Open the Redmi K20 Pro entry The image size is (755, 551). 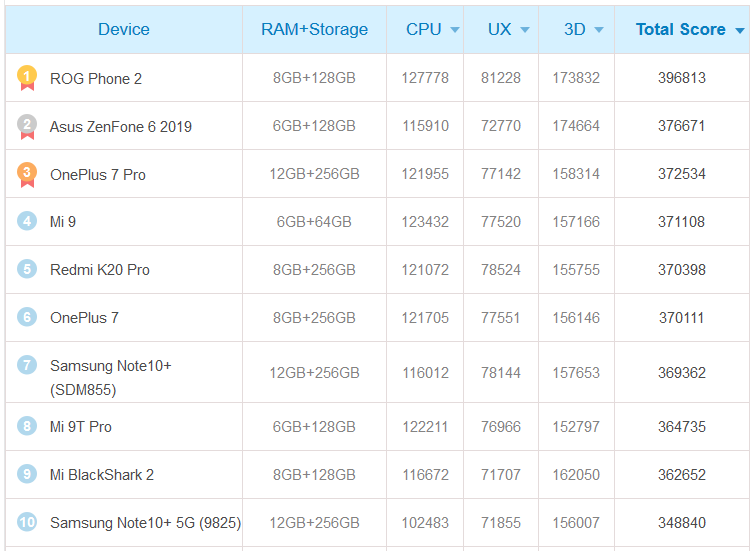coord(100,270)
